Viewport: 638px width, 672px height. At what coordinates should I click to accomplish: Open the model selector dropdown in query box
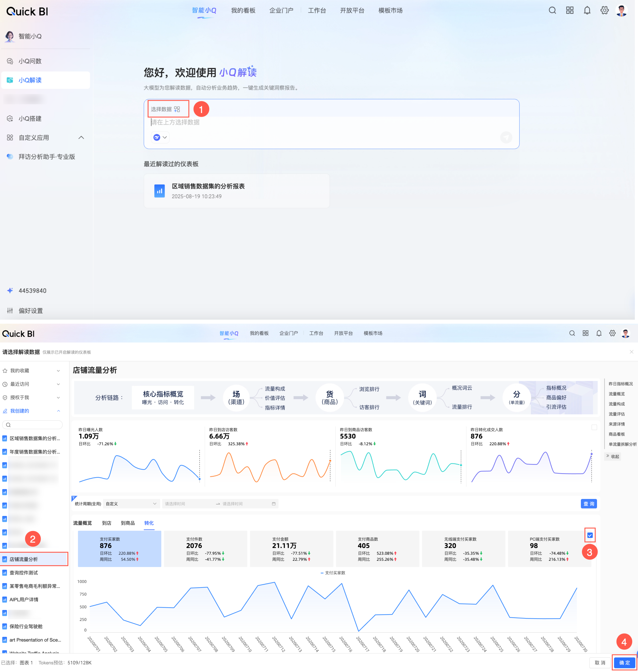160,137
